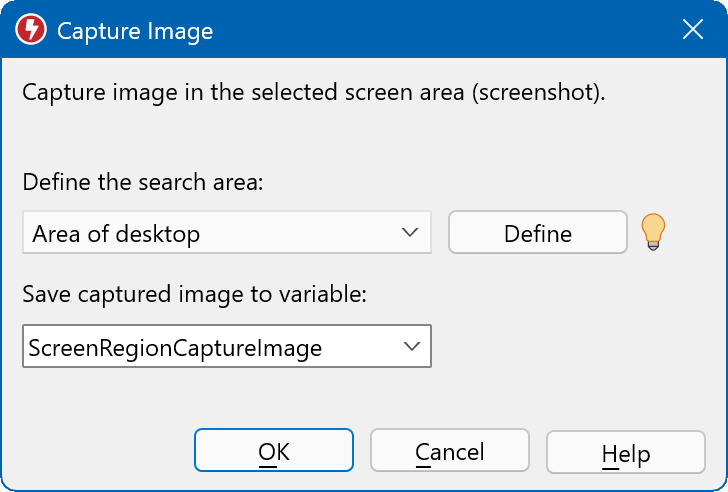Click the red lightning app icon
This screenshot has height=492, width=728.
coord(31,31)
